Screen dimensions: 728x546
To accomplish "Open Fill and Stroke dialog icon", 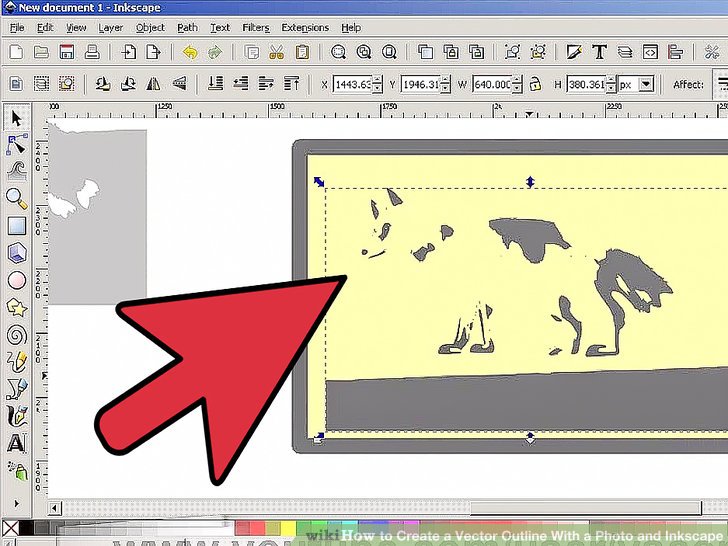I will (x=574, y=52).
